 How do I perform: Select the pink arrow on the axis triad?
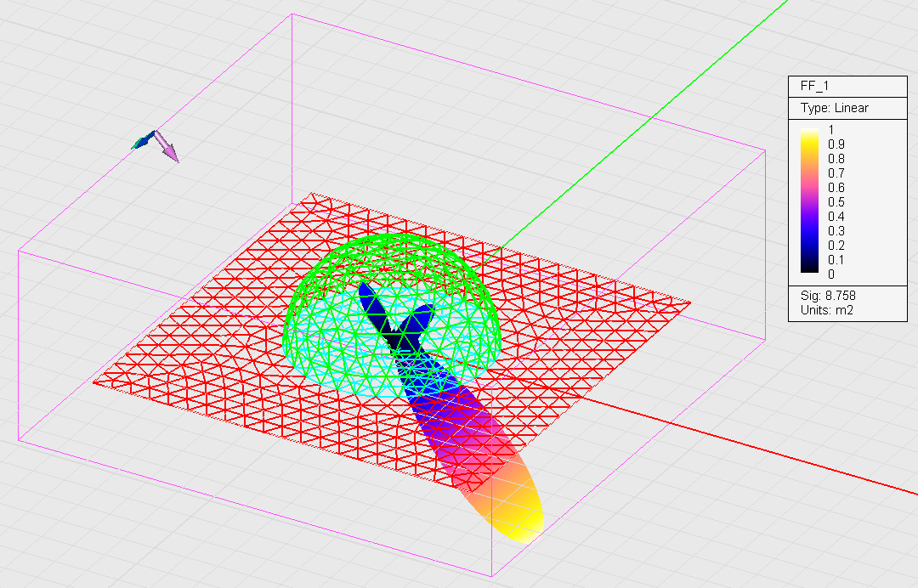click(167, 148)
